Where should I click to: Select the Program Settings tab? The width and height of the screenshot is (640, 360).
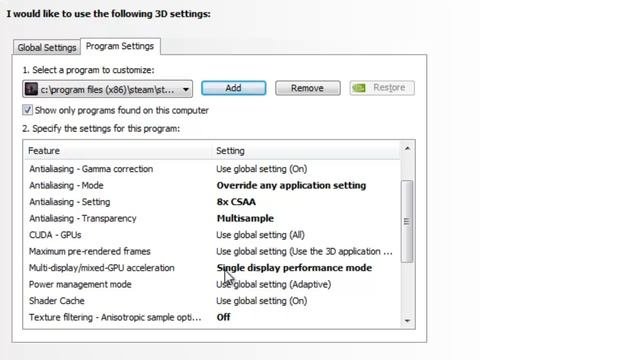pos(120,46)
